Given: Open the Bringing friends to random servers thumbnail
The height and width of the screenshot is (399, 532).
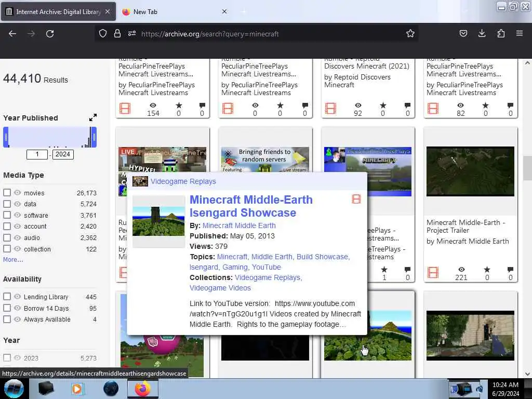Looking at the screenshot, I should [x=265, y=159].
